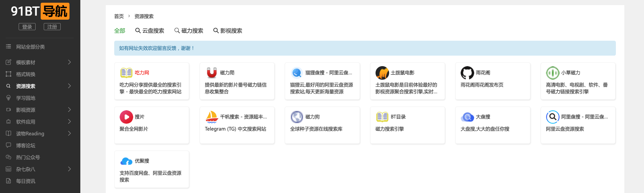Screen dimensions: 644x193
Task: Select the 影视搜索 filter tab
Action: pyautogui.click(x=228, y=31)
